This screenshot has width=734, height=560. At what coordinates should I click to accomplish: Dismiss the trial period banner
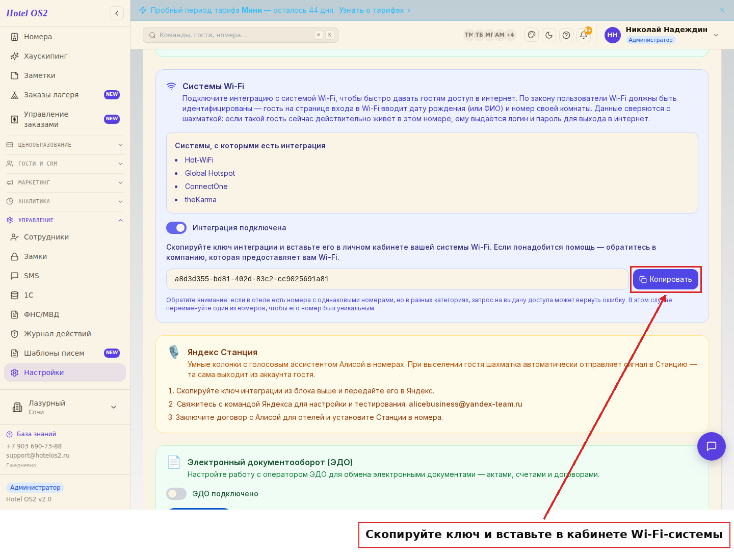click(722, 10)
